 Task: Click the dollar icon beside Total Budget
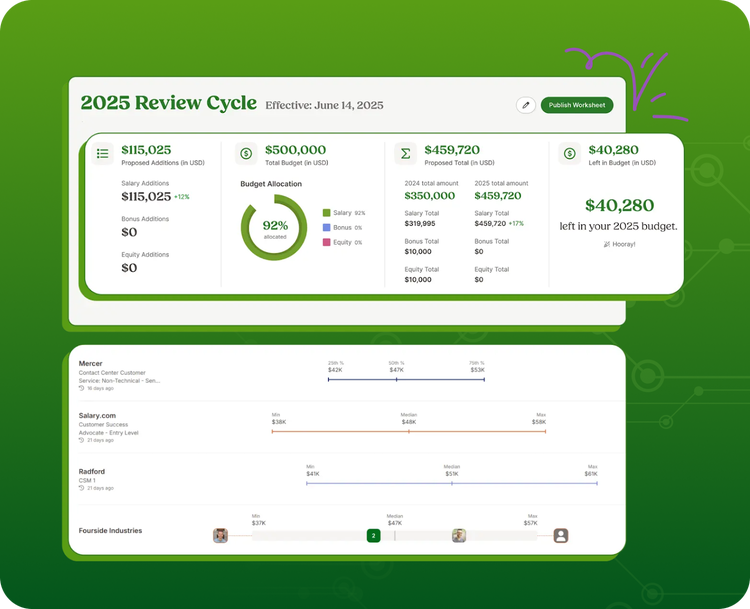[x=246, y=154]
